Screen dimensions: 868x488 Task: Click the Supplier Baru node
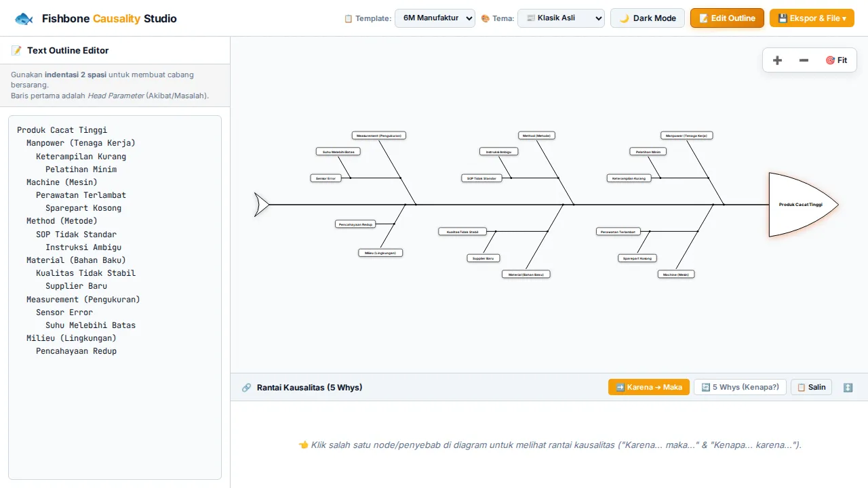[484, 258]
